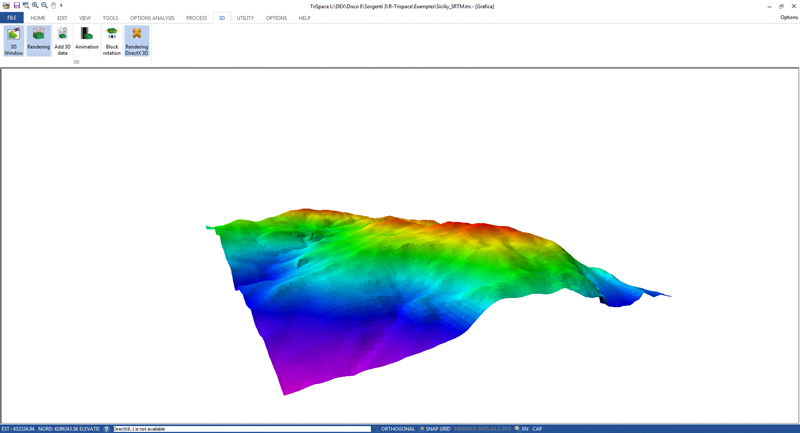Open the 3D Window tool

13,40
